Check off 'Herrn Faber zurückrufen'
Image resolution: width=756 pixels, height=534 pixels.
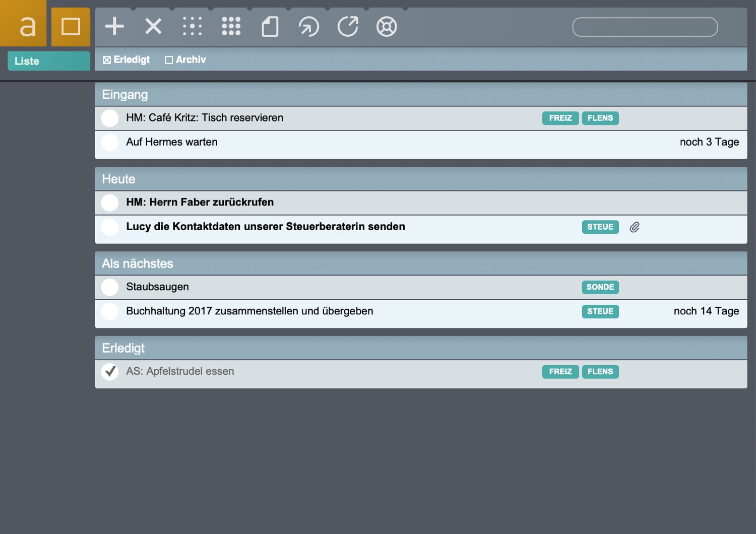(x=110, y=203)
